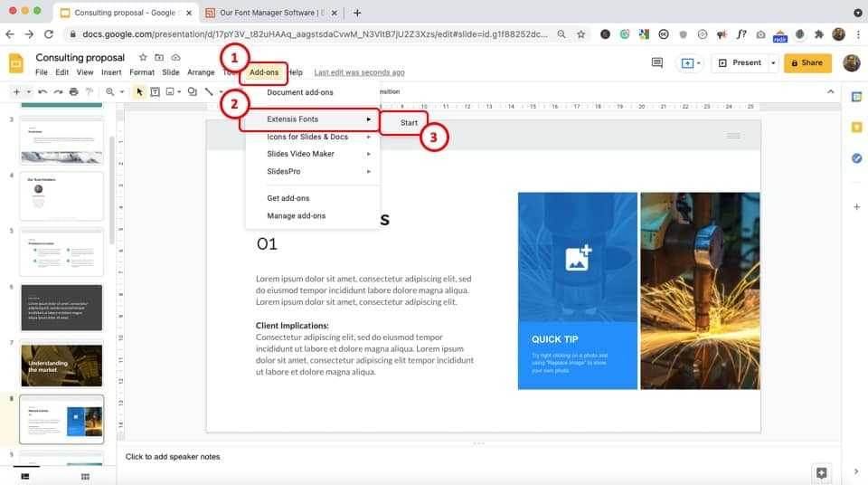Open Google Keep in side panel
This screenshot has height=485, width=868.
[x=856, y=128]
